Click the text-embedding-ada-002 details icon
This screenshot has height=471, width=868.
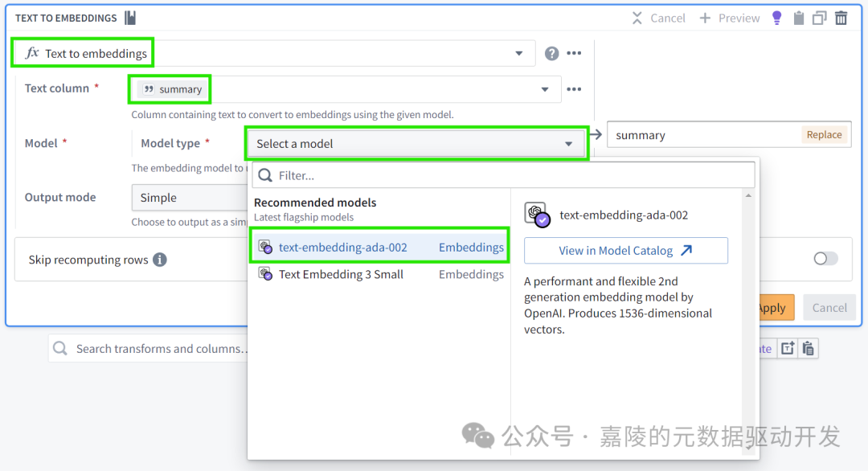(536, 215)
